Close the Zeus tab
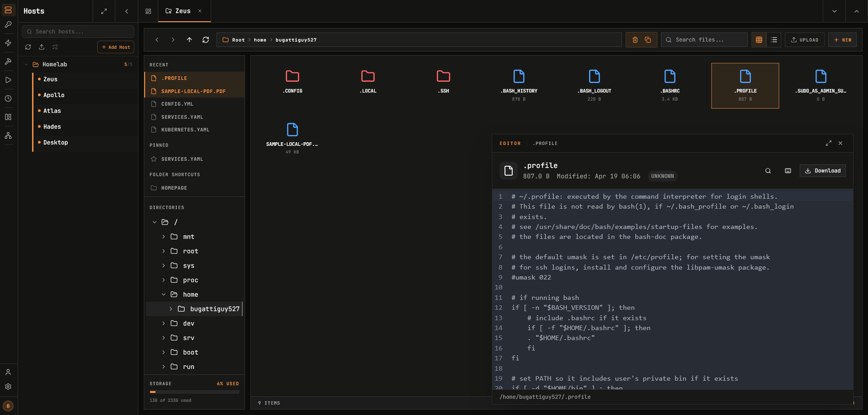The width and height of the screenshot is (868, 415). [x=200, y=11]
